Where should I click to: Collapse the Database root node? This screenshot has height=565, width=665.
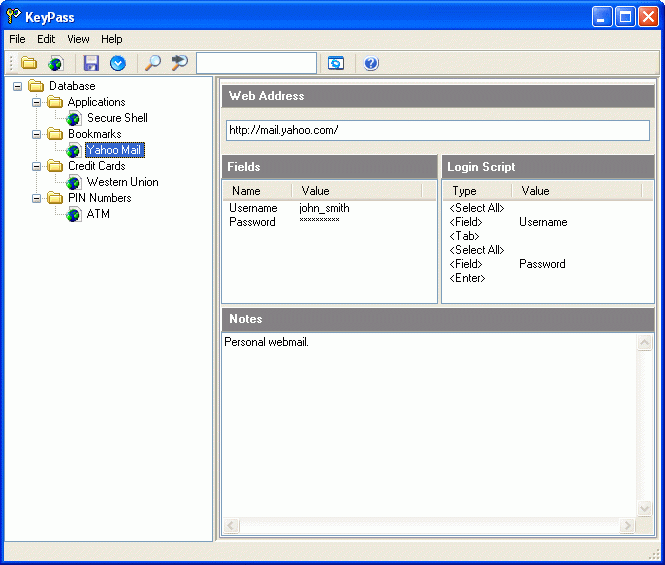click(x=17, y=87)
